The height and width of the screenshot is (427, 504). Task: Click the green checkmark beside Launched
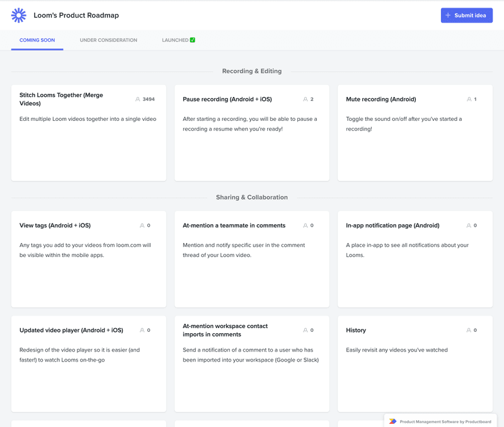193,40
